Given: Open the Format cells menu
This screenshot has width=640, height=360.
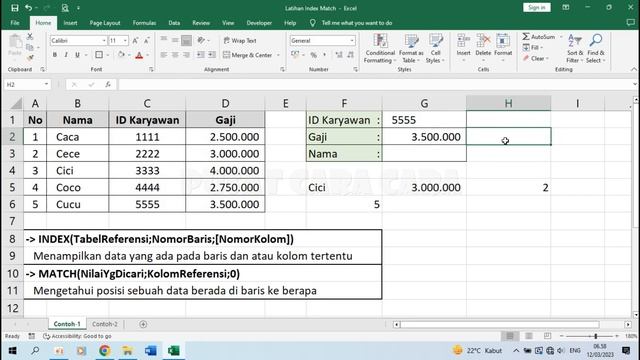Looking at the screenshot, I should [x=503, y=49].
